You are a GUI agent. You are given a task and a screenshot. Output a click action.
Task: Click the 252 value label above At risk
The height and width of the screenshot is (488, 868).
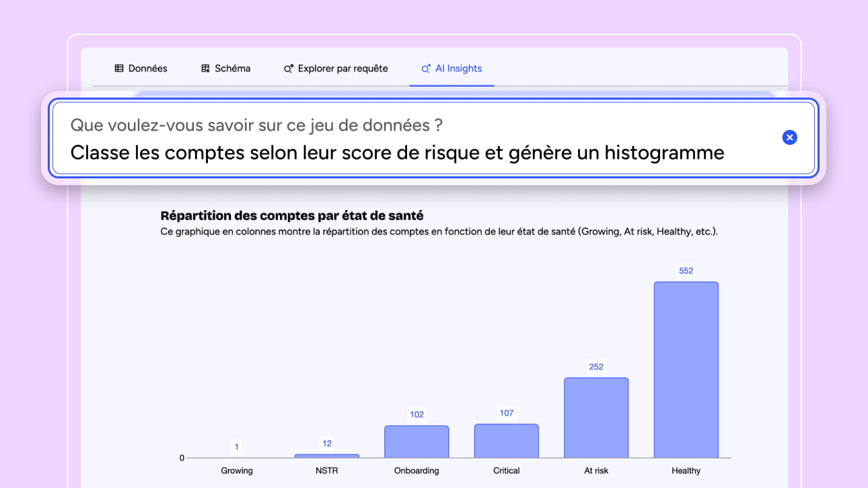(596, 367)
